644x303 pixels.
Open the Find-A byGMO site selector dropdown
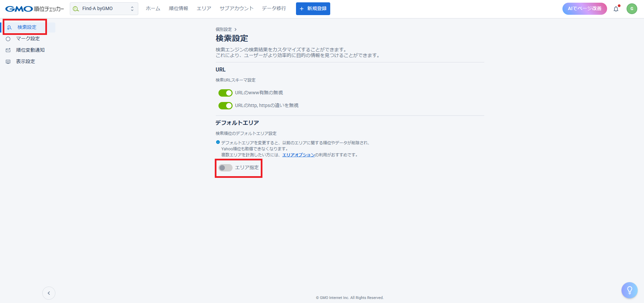click(104, 9)
